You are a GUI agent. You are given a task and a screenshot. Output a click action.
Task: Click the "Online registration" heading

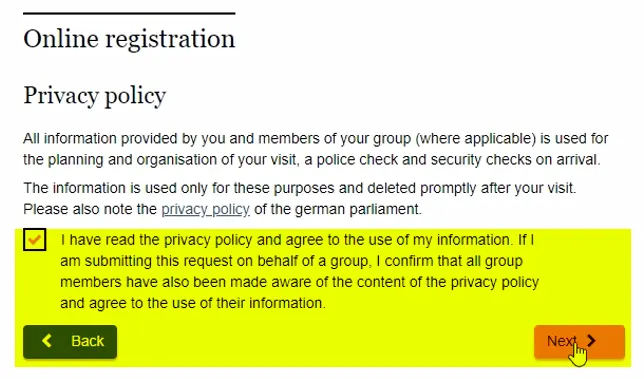pyautogui.click(x=129, y=39)
